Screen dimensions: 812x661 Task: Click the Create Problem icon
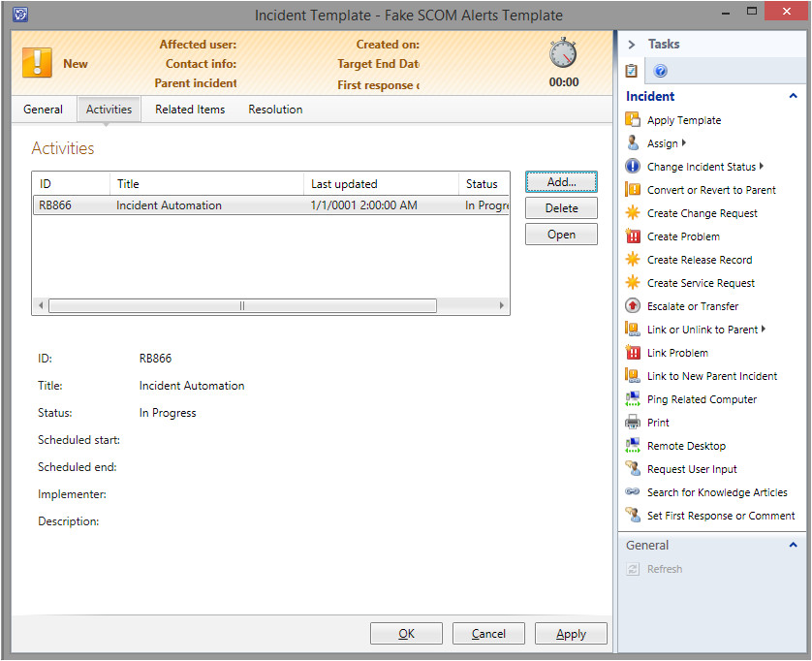(633, 236)
